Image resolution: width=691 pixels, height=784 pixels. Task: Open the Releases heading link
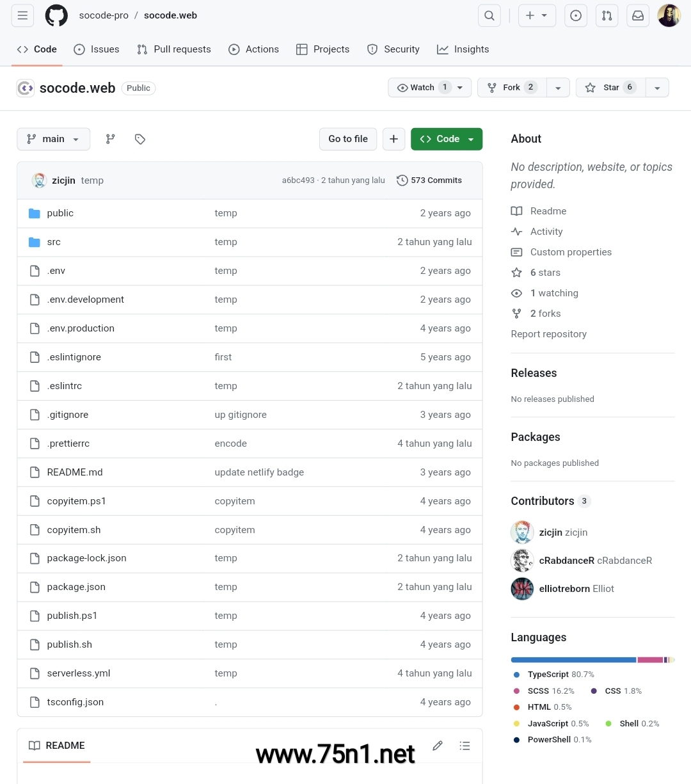pyautogui.click(x=534, y=373)
